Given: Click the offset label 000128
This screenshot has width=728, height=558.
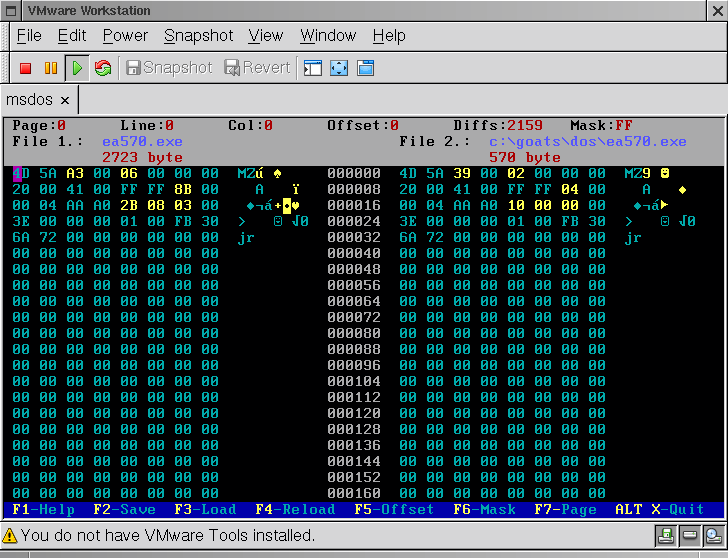Looking at the screenshot, I should click(354, 429).
